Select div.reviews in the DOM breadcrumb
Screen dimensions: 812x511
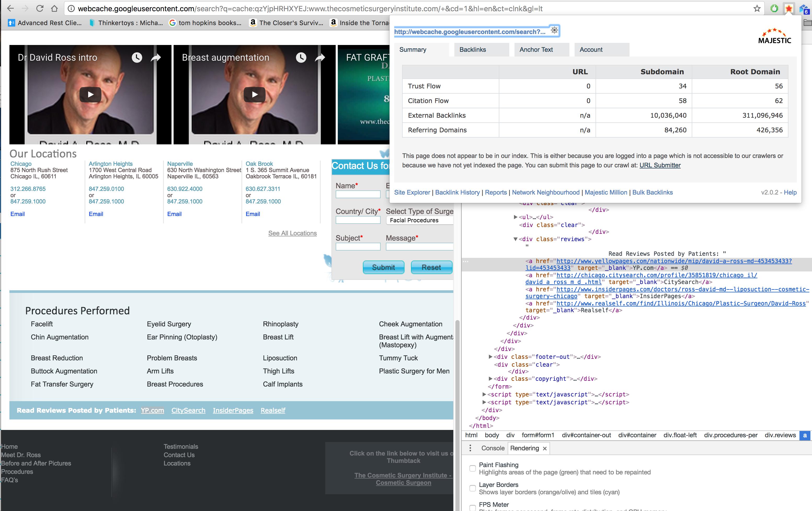(780, 435)
